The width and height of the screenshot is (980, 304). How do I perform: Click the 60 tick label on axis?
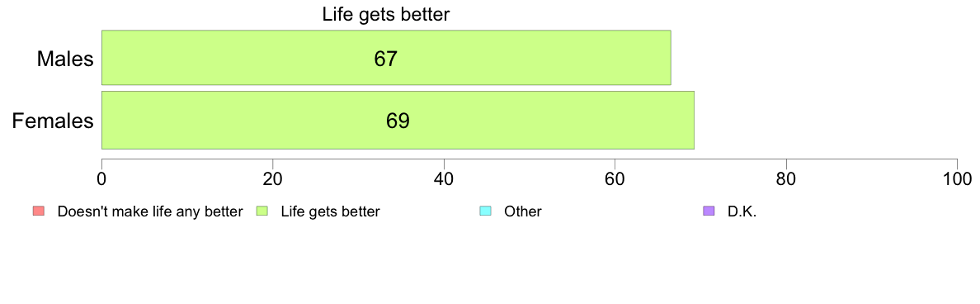615,178
